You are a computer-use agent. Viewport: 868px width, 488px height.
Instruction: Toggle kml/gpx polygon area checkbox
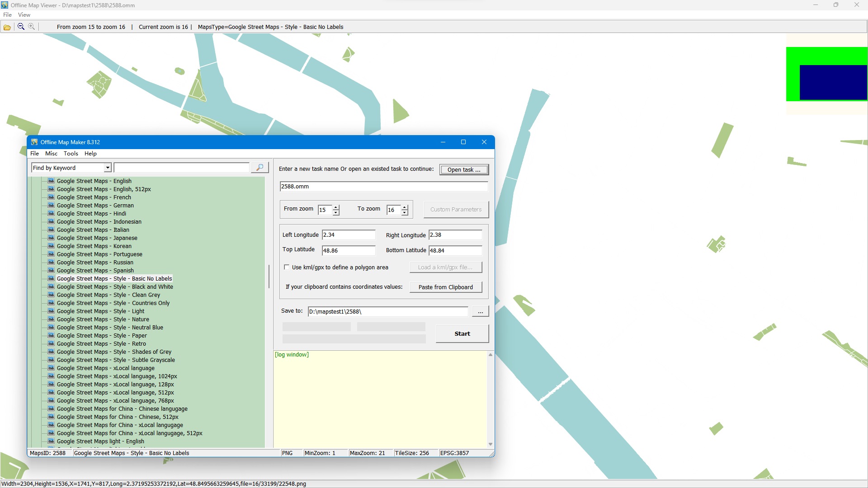click(287, 267)
